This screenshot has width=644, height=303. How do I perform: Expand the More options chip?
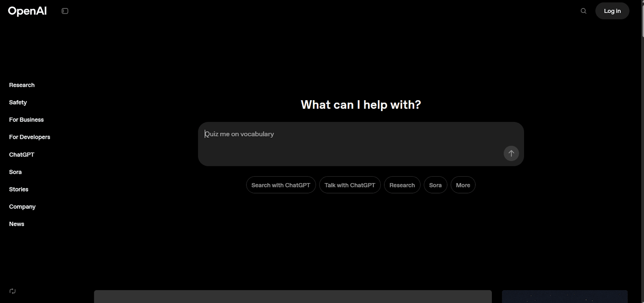[463, 185]
